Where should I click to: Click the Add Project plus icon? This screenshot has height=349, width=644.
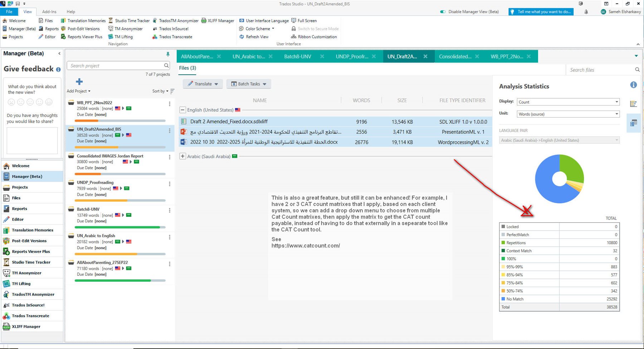79,82
